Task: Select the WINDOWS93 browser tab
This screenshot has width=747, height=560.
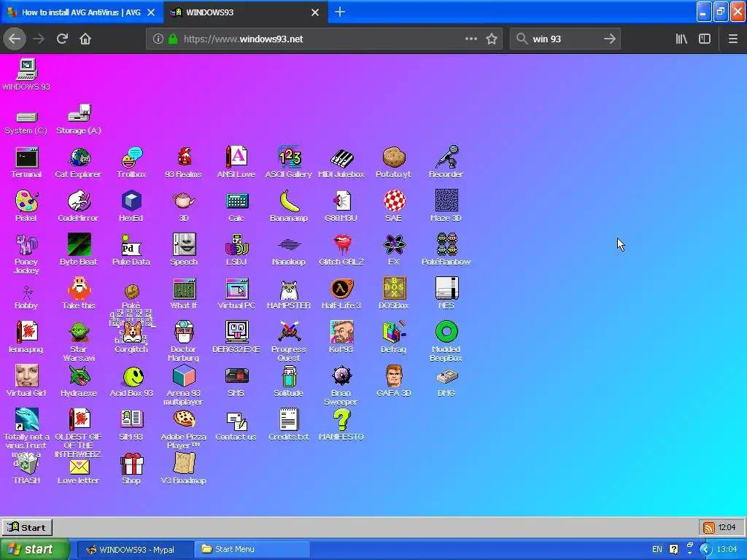Action: 246,12
